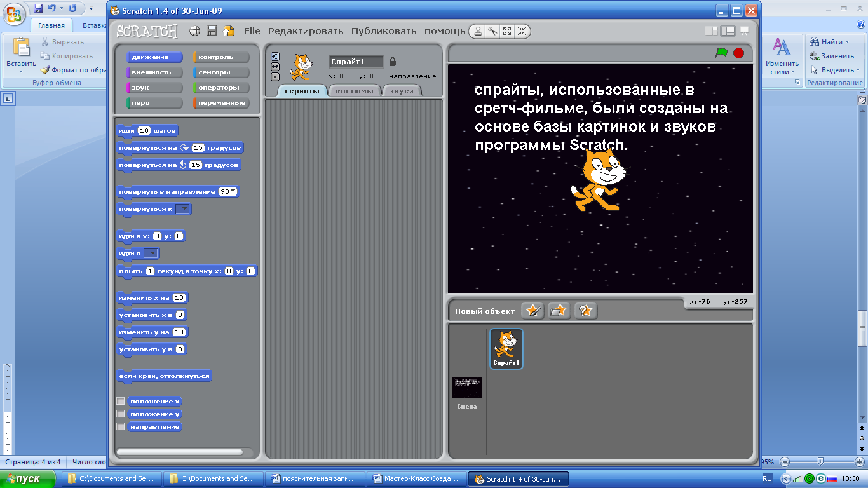Open target dropdown in идти в block
Viewport: 868px width, 488px height.
(x=151, y=253)
